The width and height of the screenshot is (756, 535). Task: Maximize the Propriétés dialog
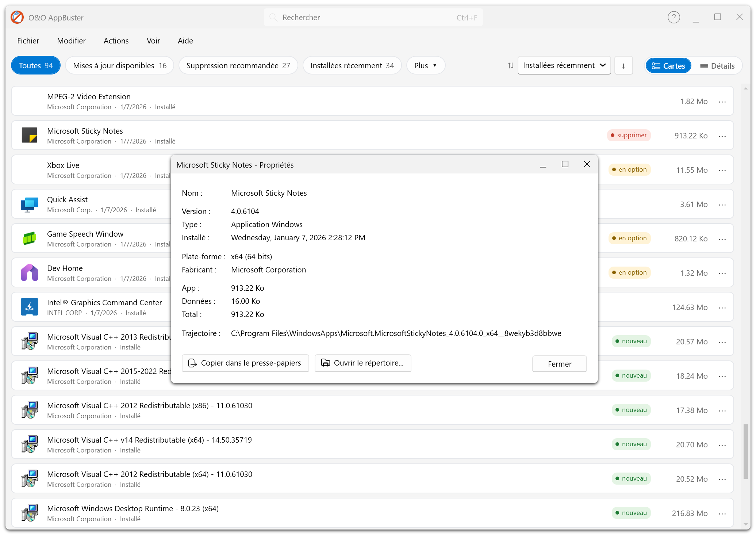tap(565, 164)
